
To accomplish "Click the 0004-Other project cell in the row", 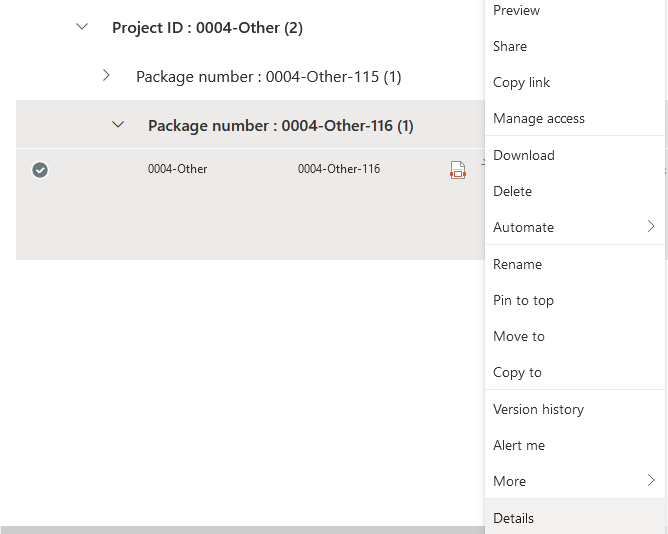I will (178, 169).
